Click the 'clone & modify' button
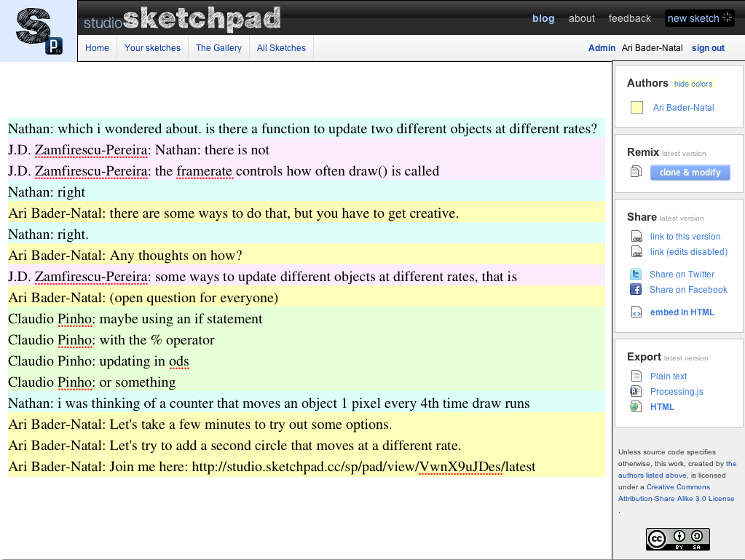This screenshot has height=560, width=745. pyautogui.click(x=690, y=173)
